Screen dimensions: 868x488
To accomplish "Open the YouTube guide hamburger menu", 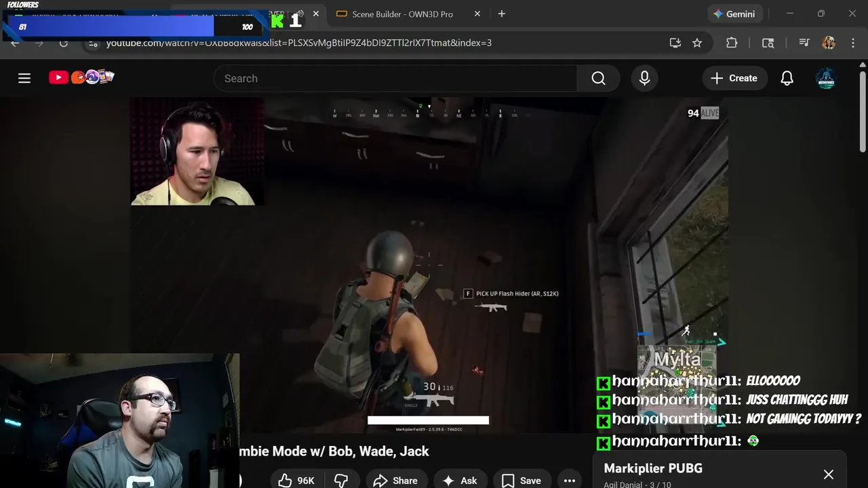I will pos(24,78).
